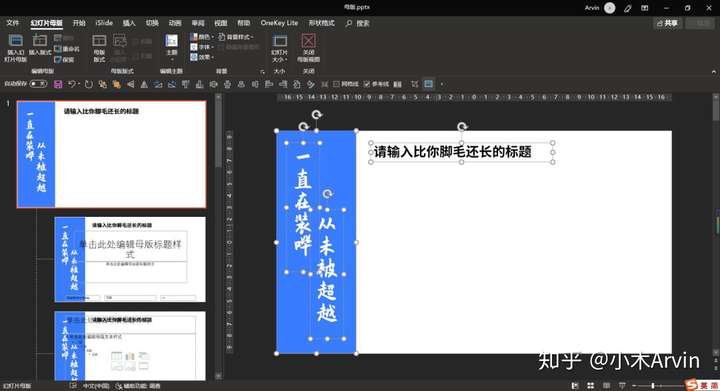Collapse the ribbon with chevron arrow
720x391 pixels.
pyautogui.click(x=714, y=72)
